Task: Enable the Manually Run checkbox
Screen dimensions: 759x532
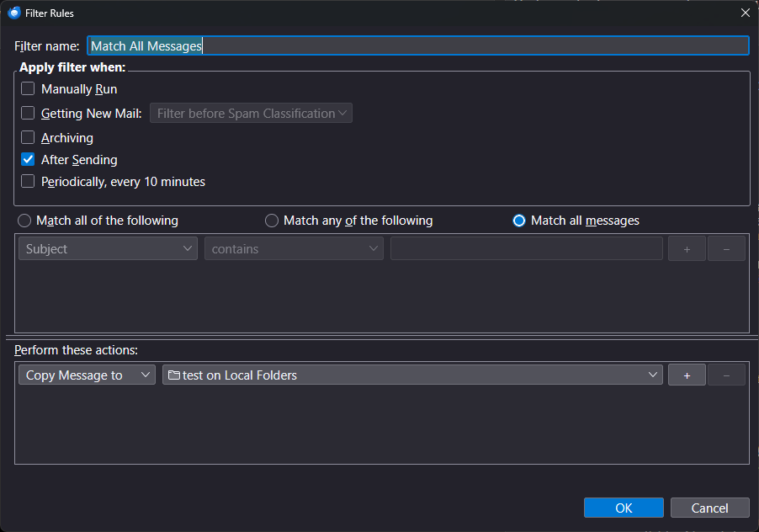Action: pyautogui.click(x=28, y=89)
